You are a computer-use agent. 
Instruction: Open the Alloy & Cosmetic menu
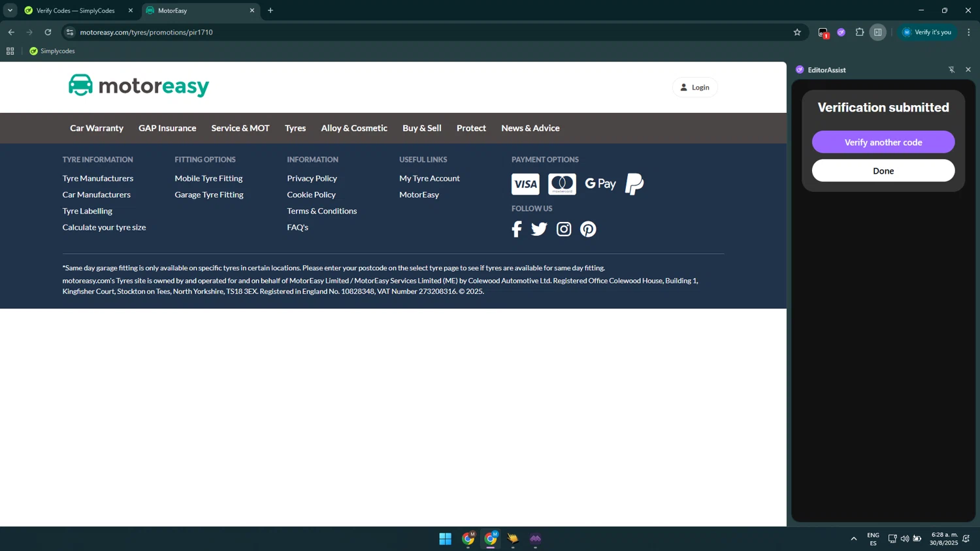354,128
